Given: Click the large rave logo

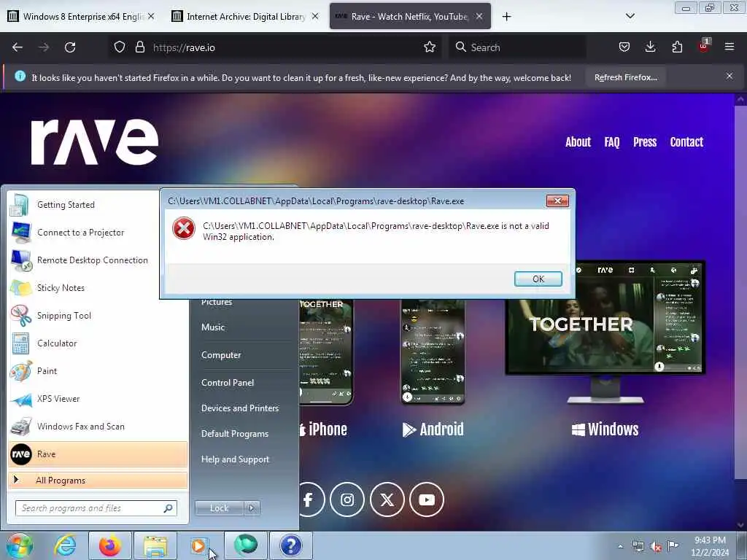Looking at the screenshot, I should coord(94,141).
